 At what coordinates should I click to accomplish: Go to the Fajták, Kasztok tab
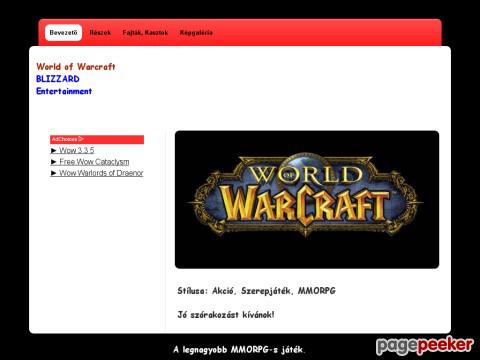pyautogui.click(x=145, y=33)
